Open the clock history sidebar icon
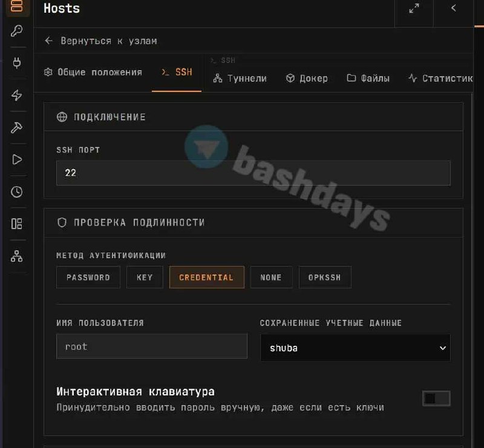The width and height of the screenshot is (484, 448). (x=17, y=192)
